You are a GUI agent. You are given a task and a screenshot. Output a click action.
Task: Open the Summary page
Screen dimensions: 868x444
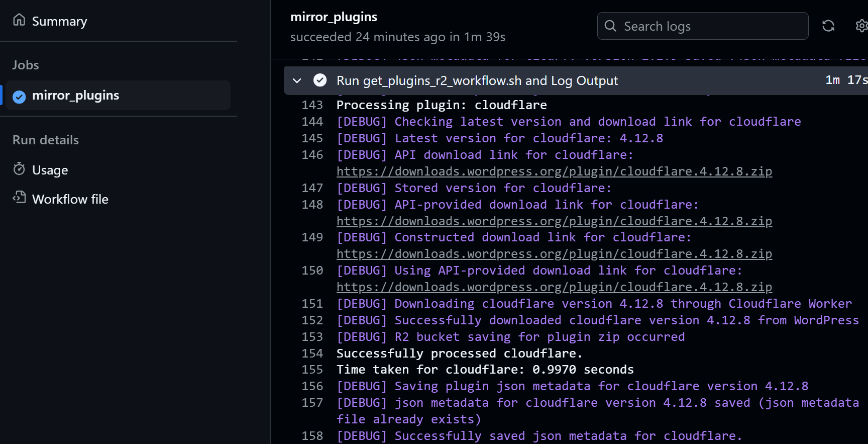point(59,21)
